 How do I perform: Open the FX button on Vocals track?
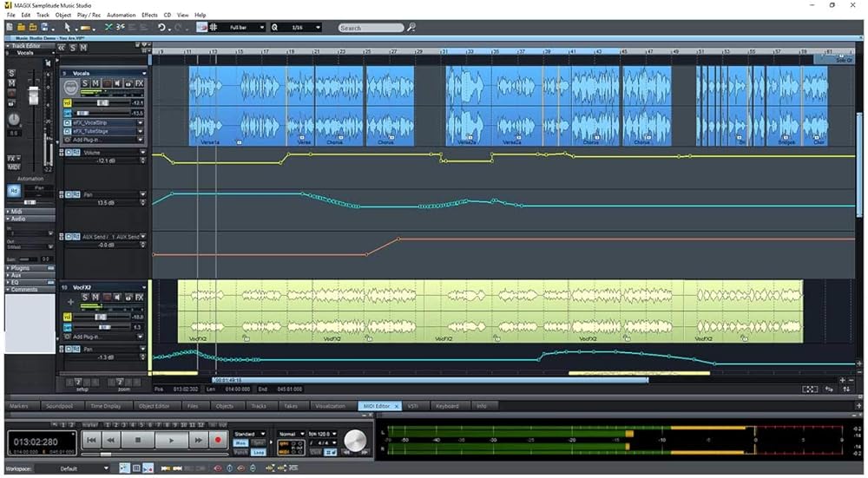(139, 83)
